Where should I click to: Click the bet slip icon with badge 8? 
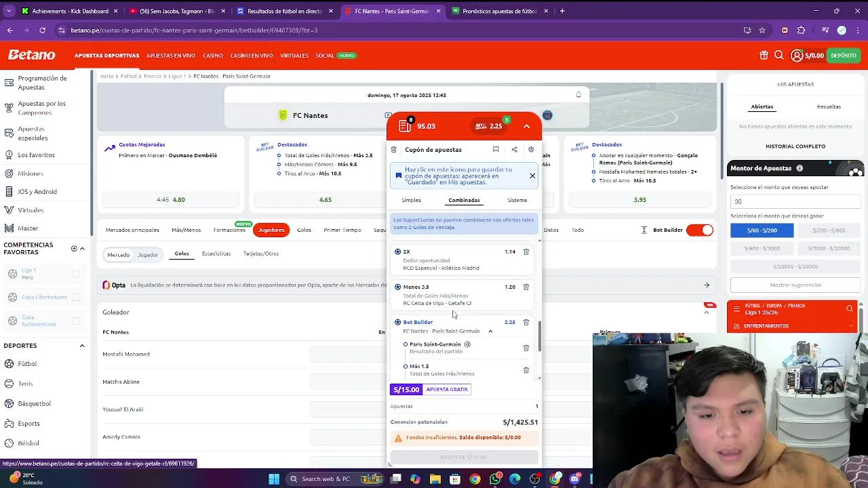pyautogui.click(x=405, y=126)
